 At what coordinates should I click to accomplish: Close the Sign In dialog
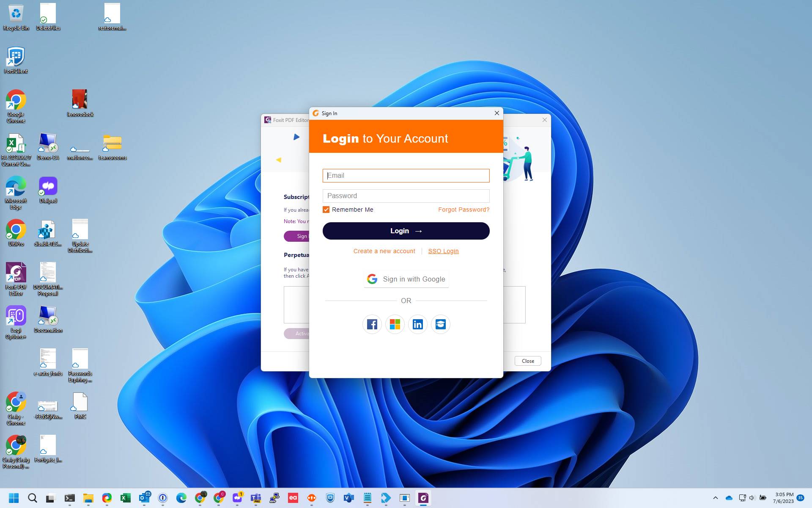(497, 113)
